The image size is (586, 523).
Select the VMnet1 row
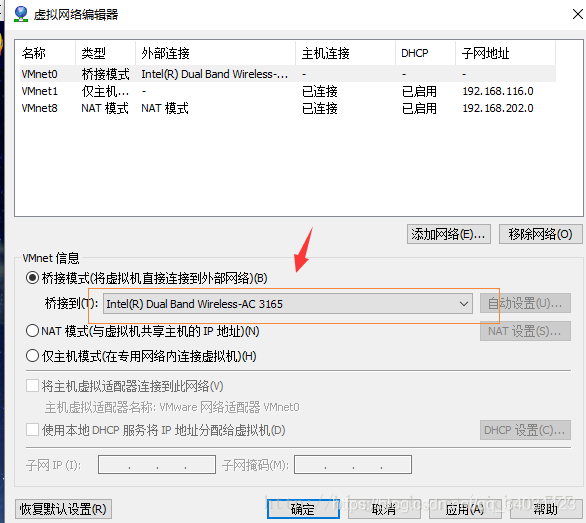(288, 91)
